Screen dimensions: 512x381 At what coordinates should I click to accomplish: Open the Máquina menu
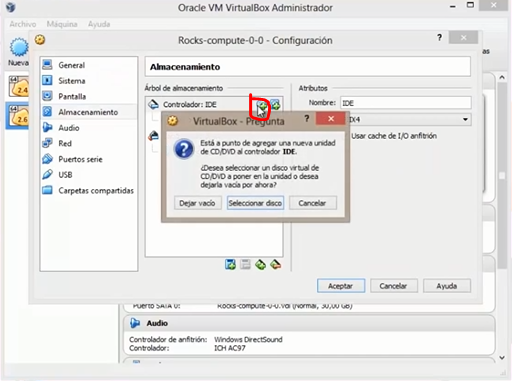click(x=62, y=24)
